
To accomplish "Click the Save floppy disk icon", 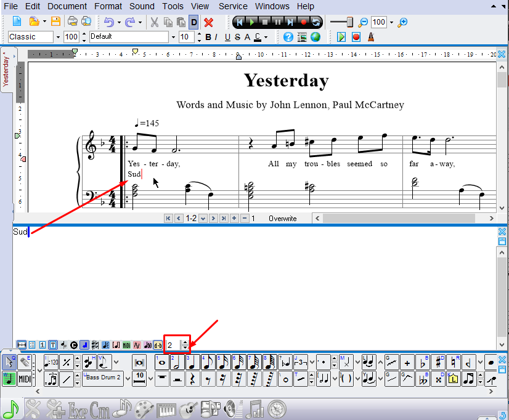I will point(55,22).
